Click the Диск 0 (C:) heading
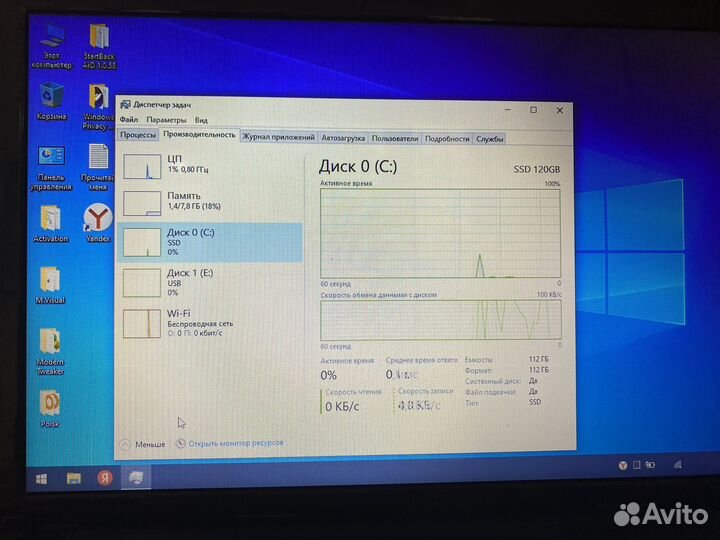The height and width of the screenshot is (540, 720). point(358,166)
